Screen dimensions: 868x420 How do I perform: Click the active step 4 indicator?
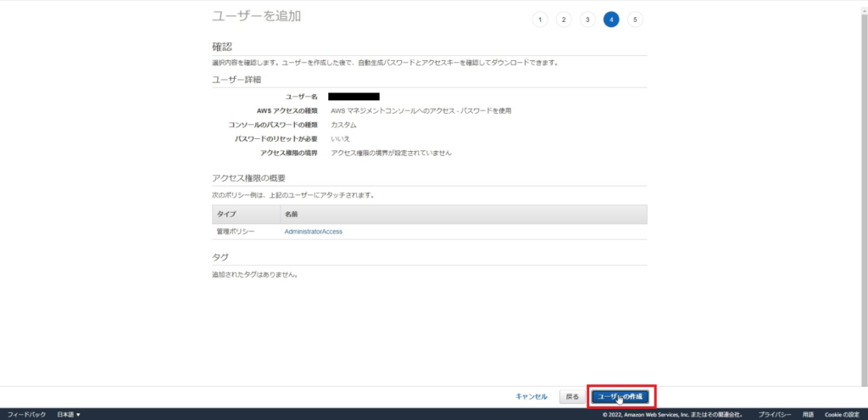coord(611,20)
